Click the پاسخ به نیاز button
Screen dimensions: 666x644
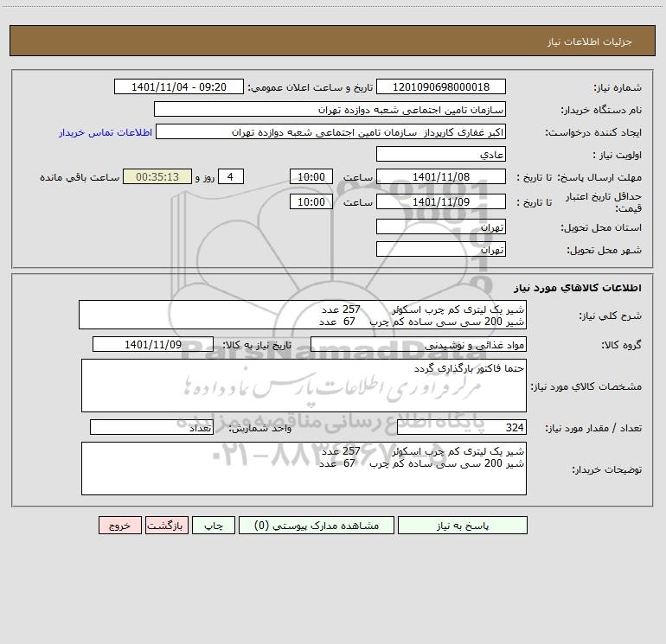pos(463,525)
